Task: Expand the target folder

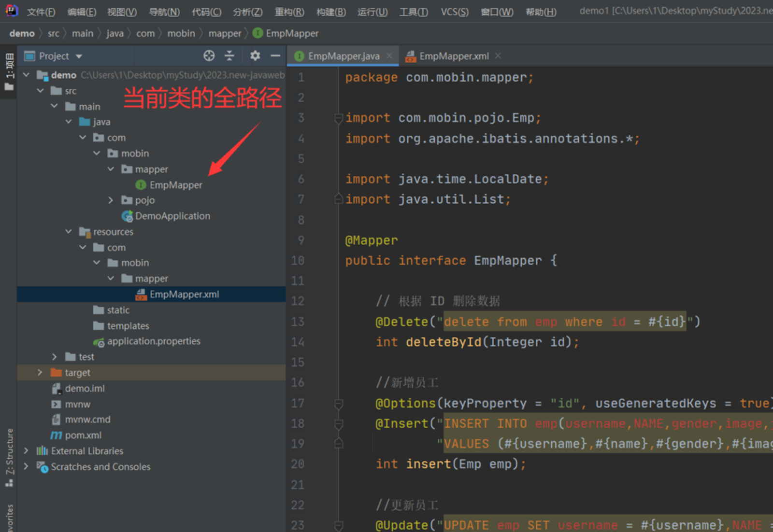Action: pos(40,372)
